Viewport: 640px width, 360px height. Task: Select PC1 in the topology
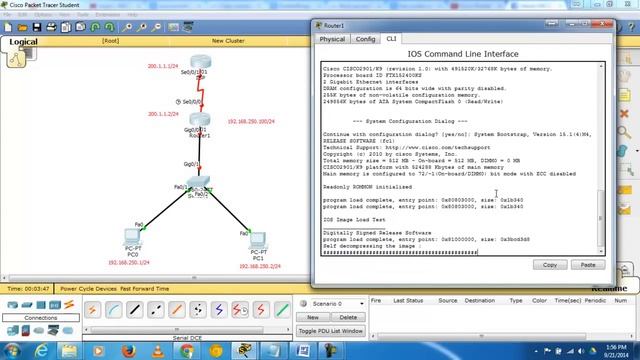coord(258,240)
